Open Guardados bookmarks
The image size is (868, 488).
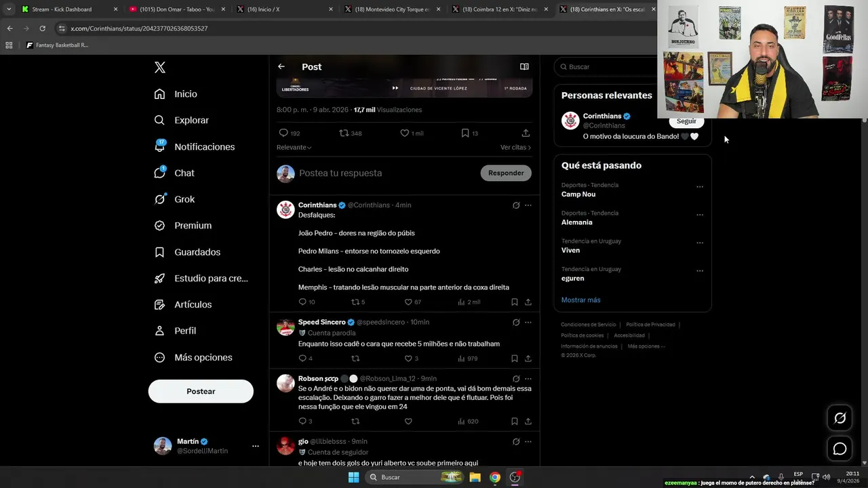pyautogui.click(x=186, y=252)
